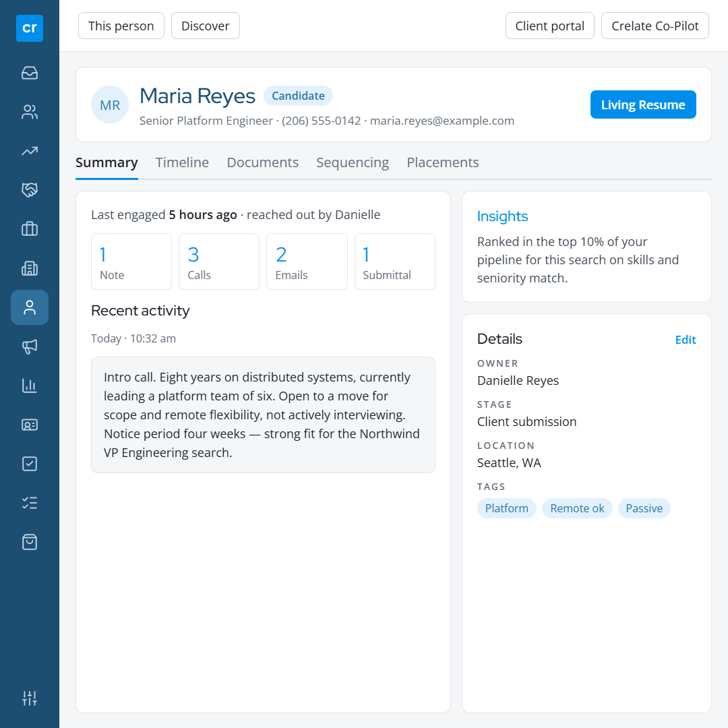
Task: Switch to the Summary tab
Action: pyautogui.click(x=107, y=162)
